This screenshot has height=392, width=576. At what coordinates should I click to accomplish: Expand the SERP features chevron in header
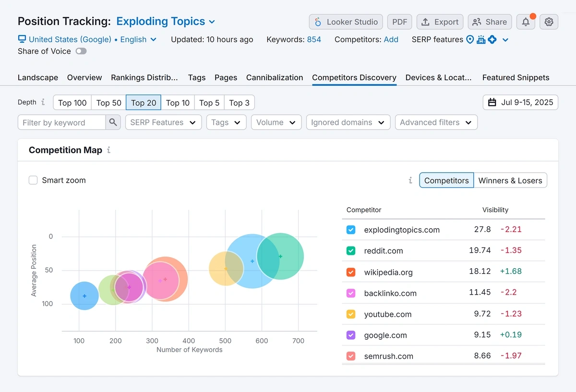point(505,40)
